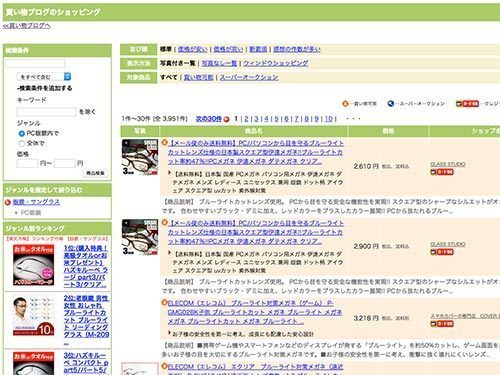Open the をすべて含む search condition dropdown
The width and height of the screenshot is (500, 375).
click(x=44, y=77)
